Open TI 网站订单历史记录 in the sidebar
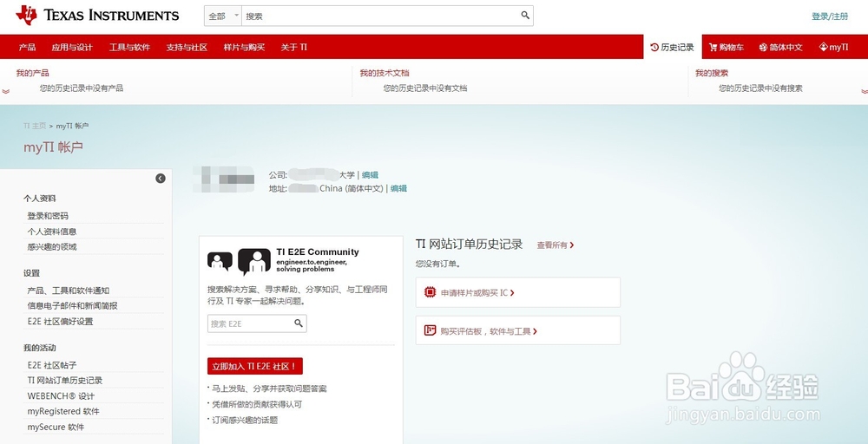The width and height of the screenshot is (868, 444). click(65, 381)
